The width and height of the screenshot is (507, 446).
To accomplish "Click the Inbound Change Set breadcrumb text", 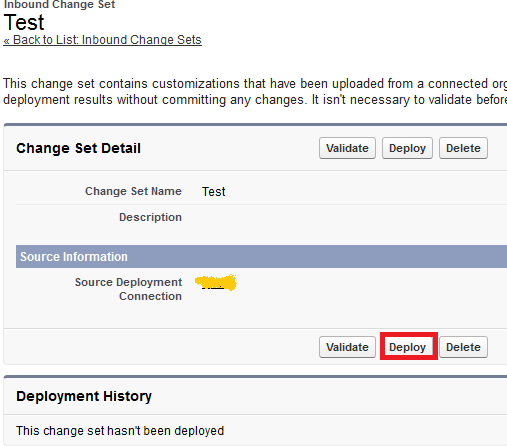I will pos(59,4).
